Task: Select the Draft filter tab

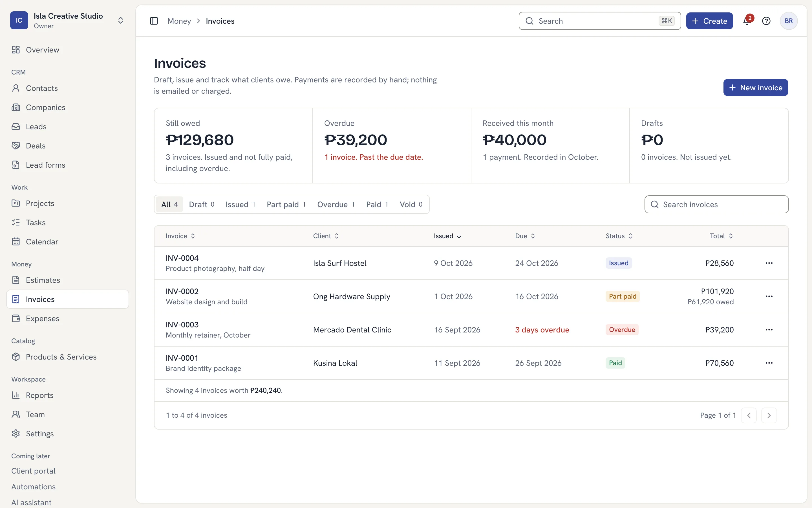Action: (201, 204)
